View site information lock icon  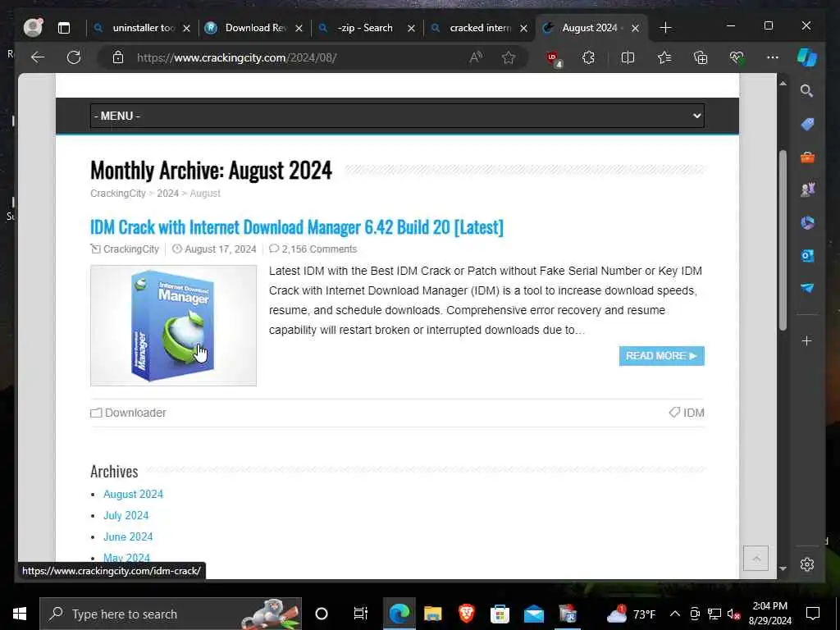click(118, 57)
